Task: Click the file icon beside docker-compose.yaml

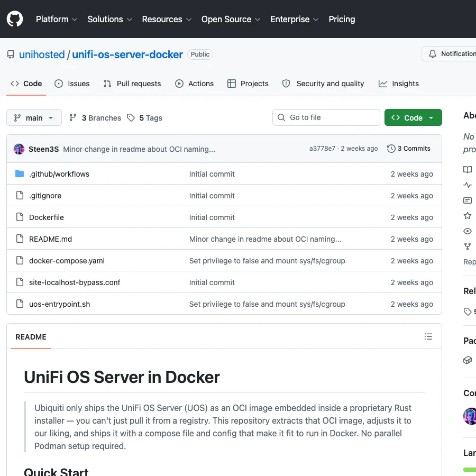Action: coord(20,260)
